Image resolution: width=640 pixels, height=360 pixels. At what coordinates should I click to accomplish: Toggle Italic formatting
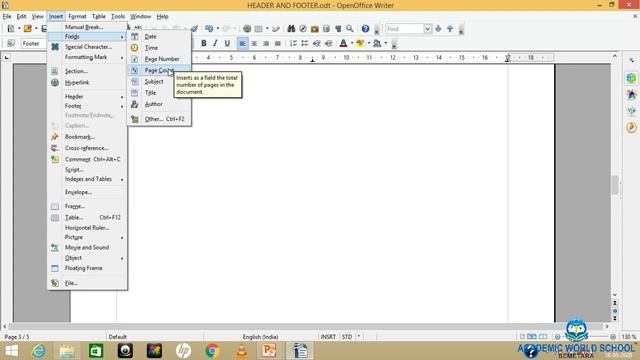coord(215,43)
